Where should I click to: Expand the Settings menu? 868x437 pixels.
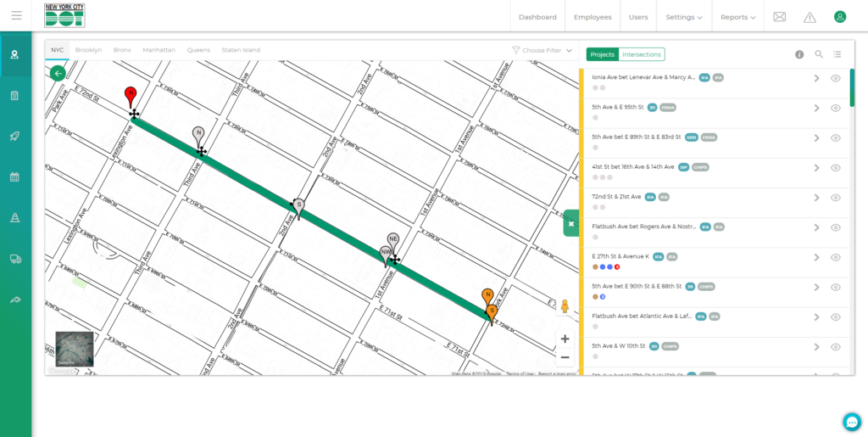coord(683,17)
